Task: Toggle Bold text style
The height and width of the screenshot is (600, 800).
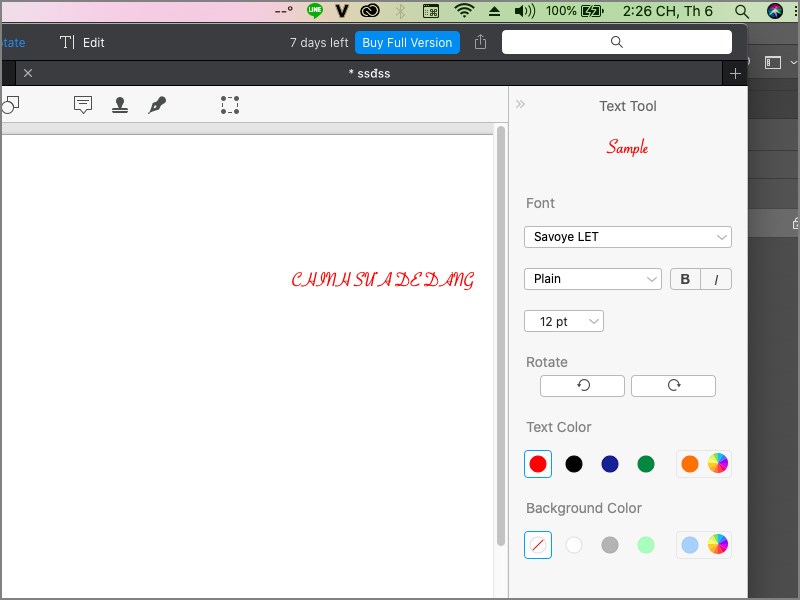Action: [685, 279]
